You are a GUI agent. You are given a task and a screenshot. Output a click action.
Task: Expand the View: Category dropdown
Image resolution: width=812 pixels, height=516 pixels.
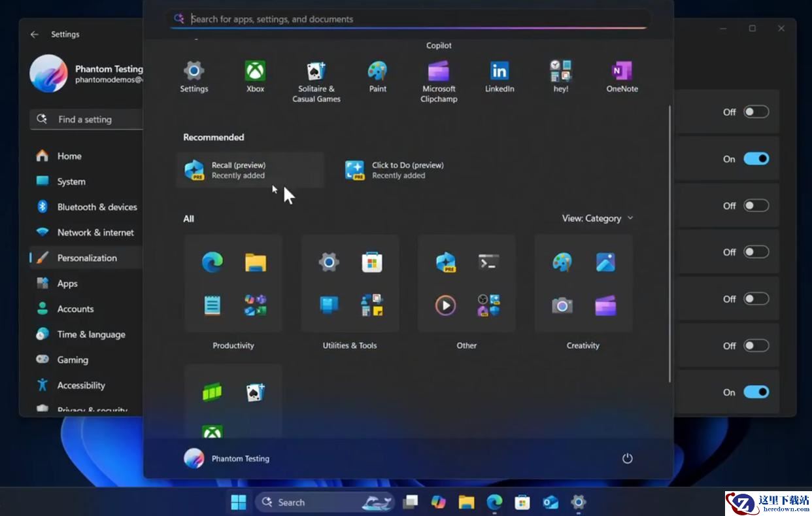(x=598, y=218)
